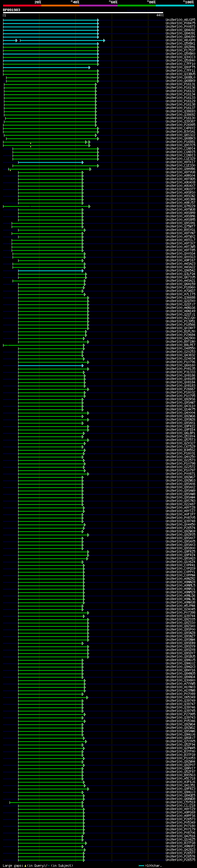
Task: Click the alignment bar for UniRef100_Q7M229
Action: pos(47,207)
